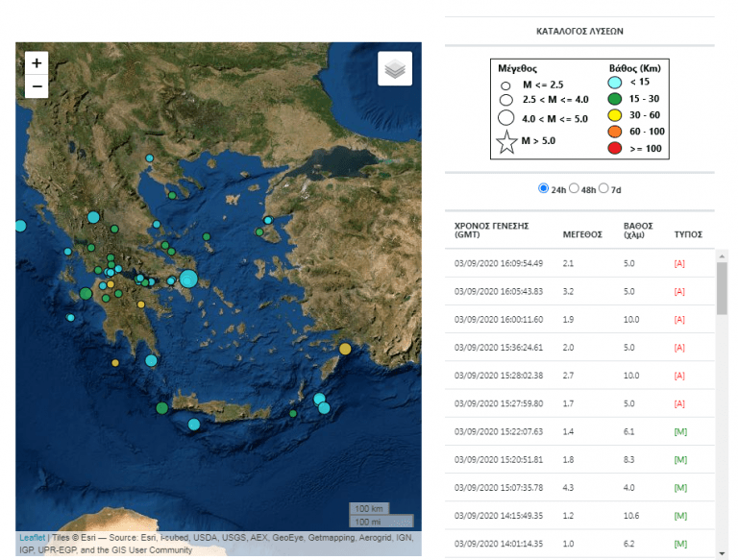The height and width of the screenshot is (560, 738).
Task: Open event 03/09/2020 14:15:49.35 row
Action: click(579, 516)
